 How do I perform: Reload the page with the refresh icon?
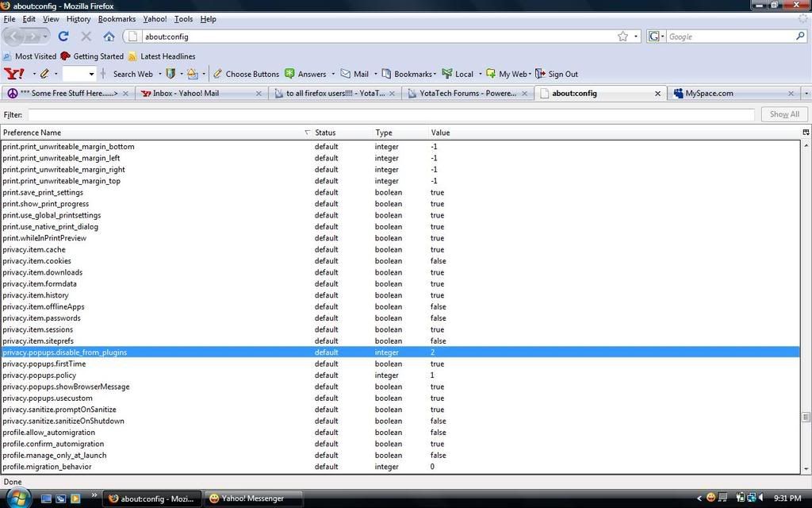click(63, 37)
